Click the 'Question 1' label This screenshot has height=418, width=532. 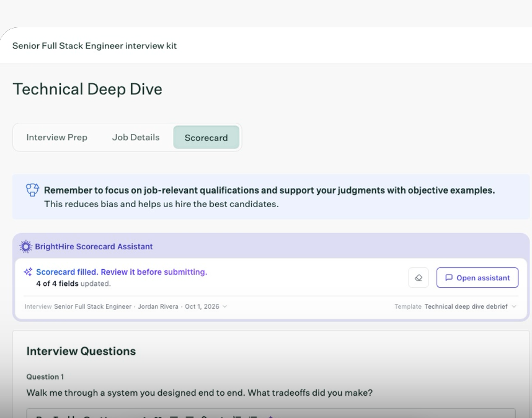point(45,377)
